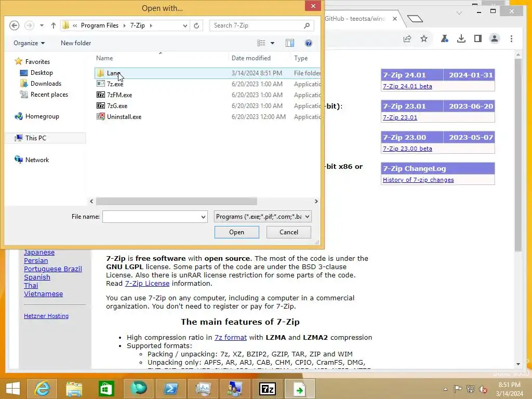The image size is (532, 399).
Task: Sort by Type column header
Action: click(x=301, y=58)
